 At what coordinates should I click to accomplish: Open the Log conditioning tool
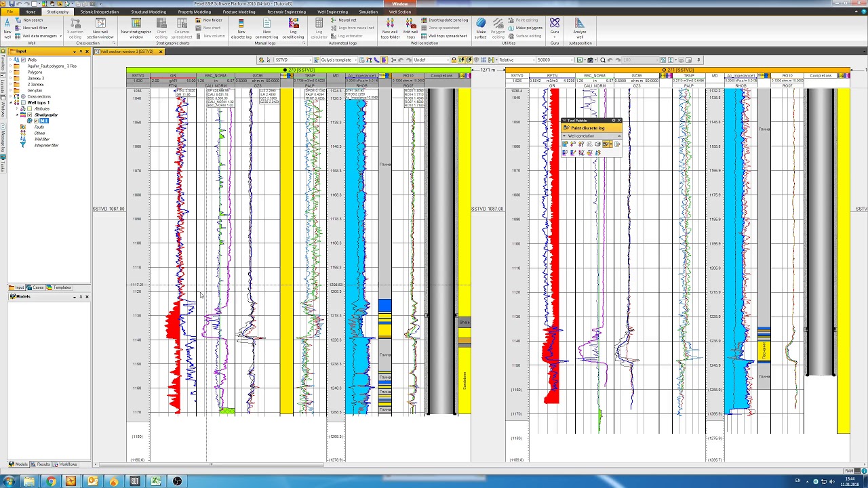point(293,27)
